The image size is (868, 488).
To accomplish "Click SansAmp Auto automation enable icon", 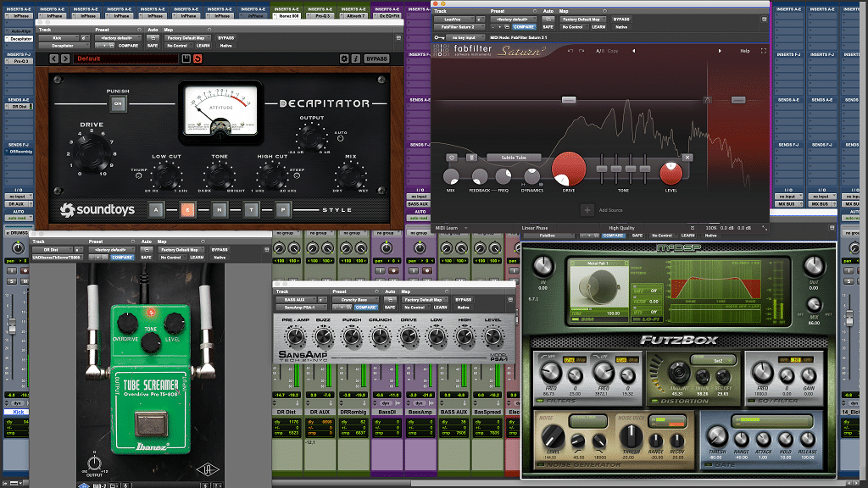I will click(x=390, y=300).
